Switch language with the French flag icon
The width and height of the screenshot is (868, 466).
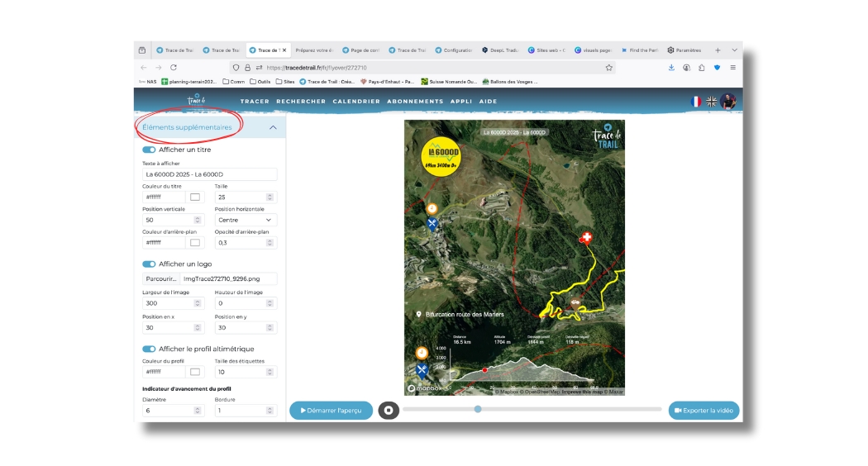[695, 102]
